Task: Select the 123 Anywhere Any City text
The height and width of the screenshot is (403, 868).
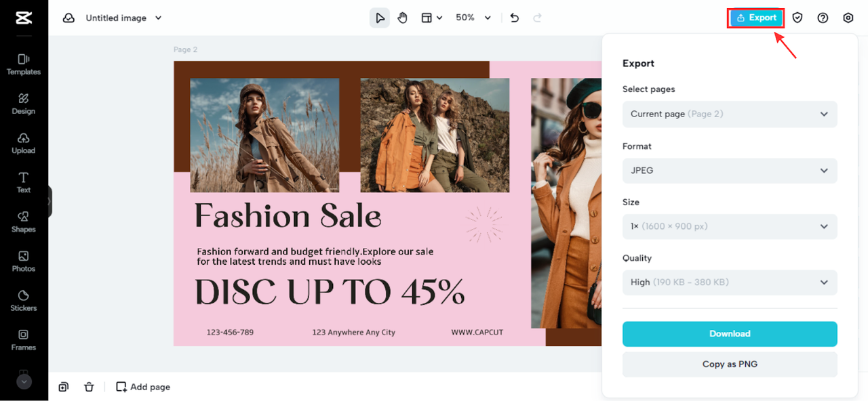Action: 353,333
